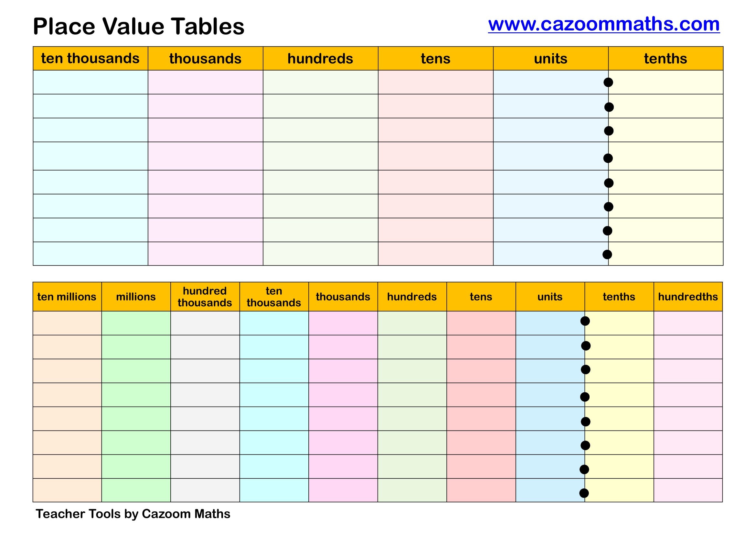This screenshot has height=535, width=756.
Task: Click first-row cell under top table's "hundreds"
Action: coord(320,82)
